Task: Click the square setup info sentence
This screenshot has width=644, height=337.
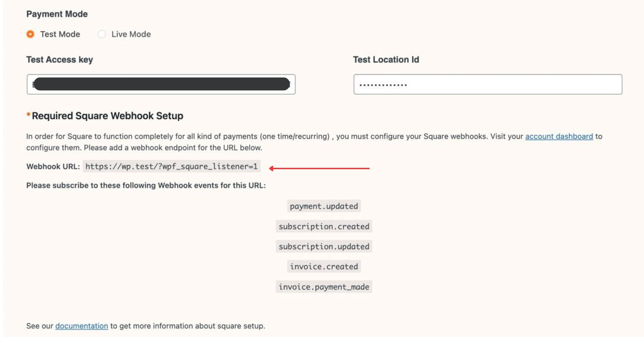Action: click(x=146, y=326)
